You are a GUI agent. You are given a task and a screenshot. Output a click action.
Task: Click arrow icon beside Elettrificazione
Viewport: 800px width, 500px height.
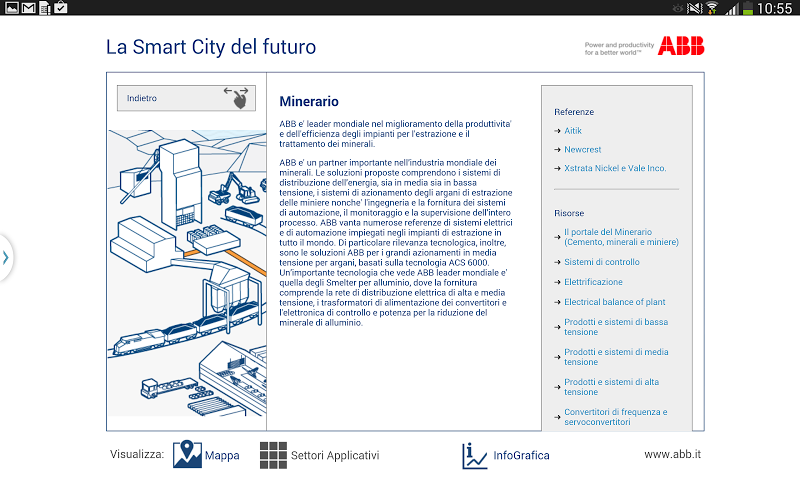coord(557,282)
